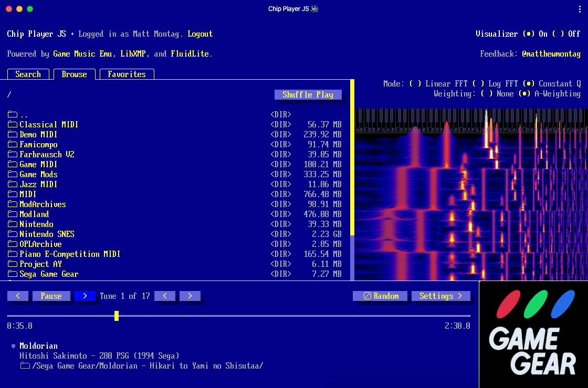Go back to the previous subtune

click(x=165, y=296)
